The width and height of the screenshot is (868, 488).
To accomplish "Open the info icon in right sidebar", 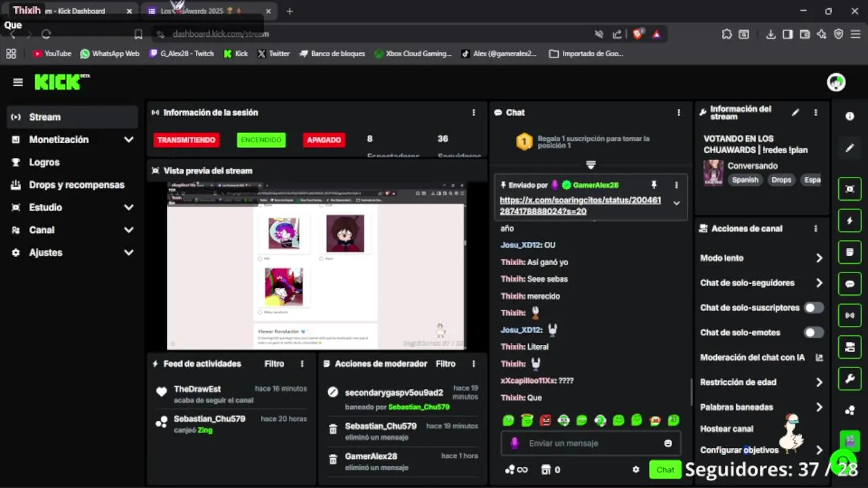I will pos(850,117).
